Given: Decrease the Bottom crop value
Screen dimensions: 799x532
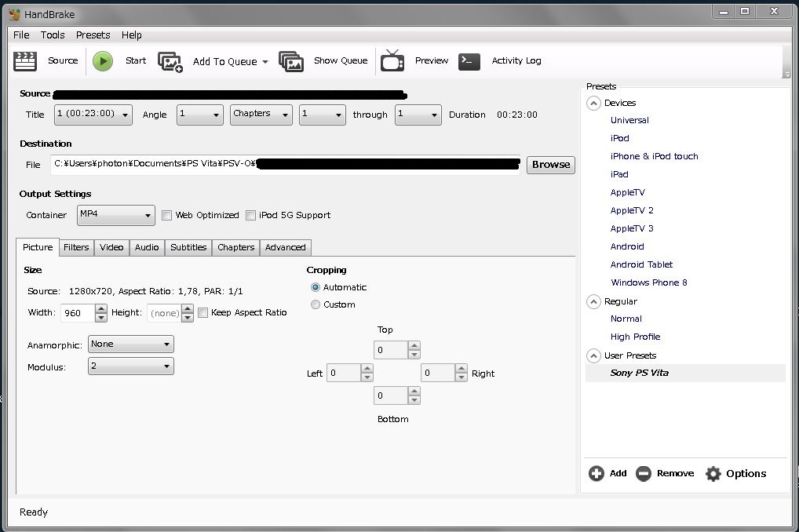Looking at the screenshot, I should (414, 400).
